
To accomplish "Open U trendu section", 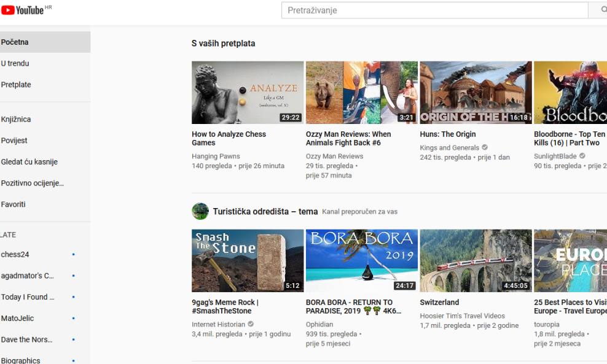I will (x=15, y=63).
